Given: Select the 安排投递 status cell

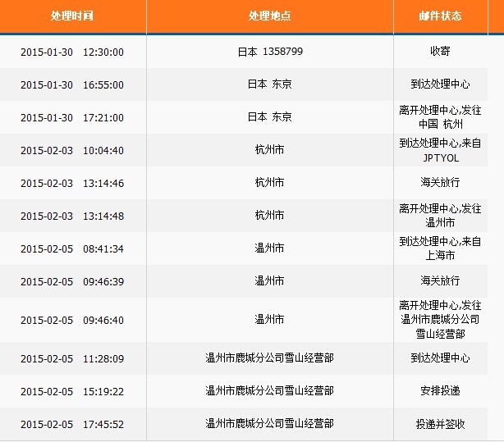Looking at the screenshot, I should pos(440,391).
